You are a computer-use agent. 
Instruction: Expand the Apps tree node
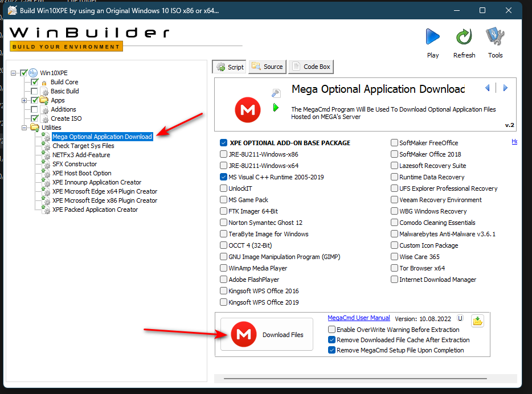pyautogui.click(x=24, y=100)
